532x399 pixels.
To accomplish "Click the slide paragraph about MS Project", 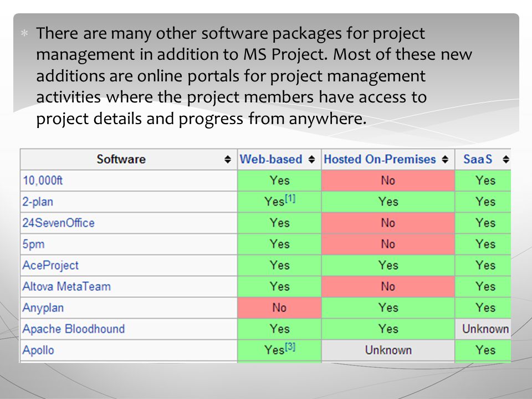I will (254, 76).
